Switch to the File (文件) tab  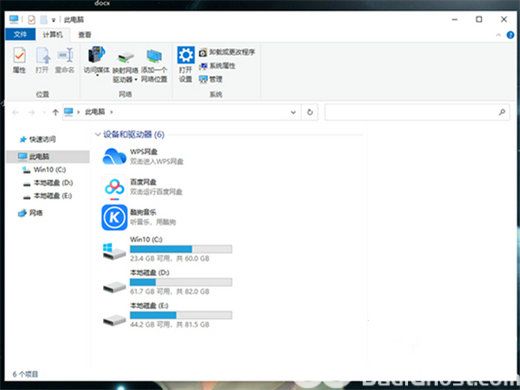20,34
